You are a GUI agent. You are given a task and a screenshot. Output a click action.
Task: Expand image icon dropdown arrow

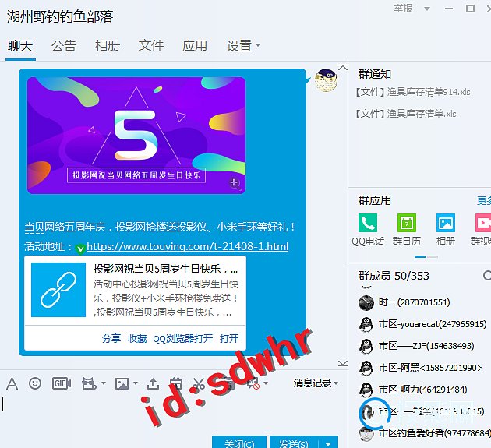[x=136, y=383]
